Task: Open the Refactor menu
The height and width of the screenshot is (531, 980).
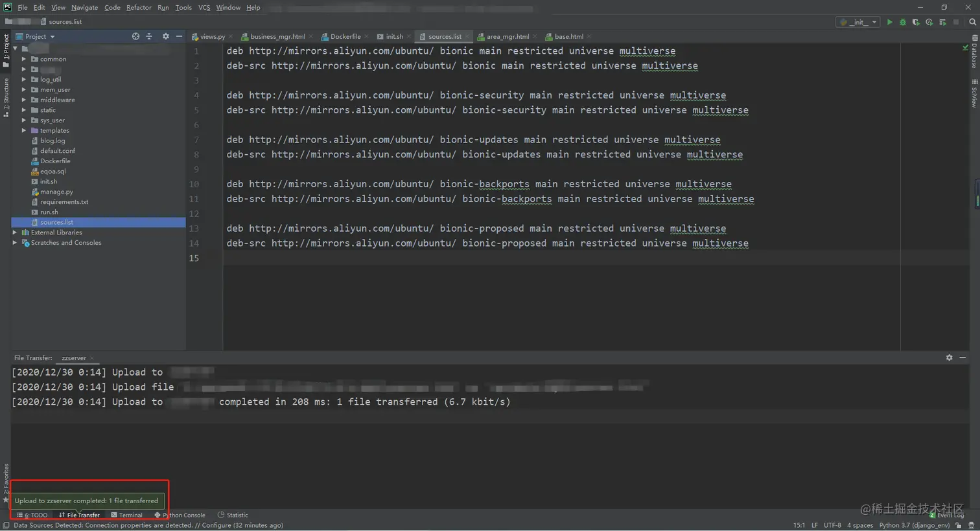Action: (139, 8)
